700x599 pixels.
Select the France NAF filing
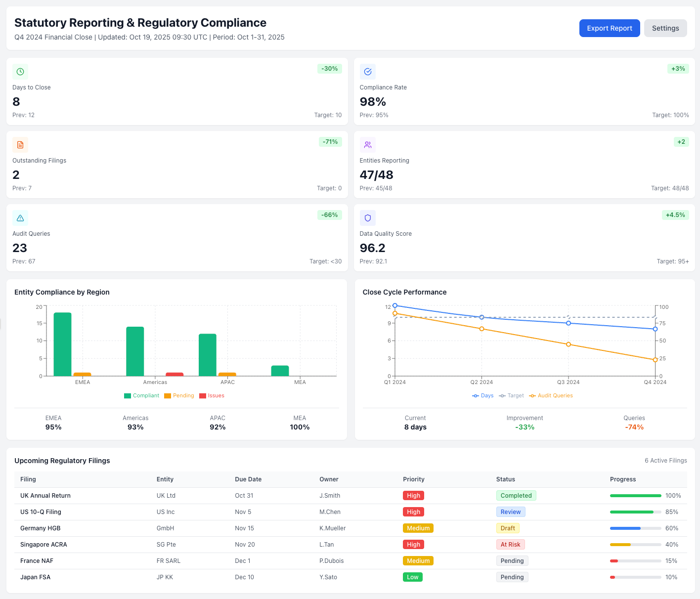coord(350,561)
